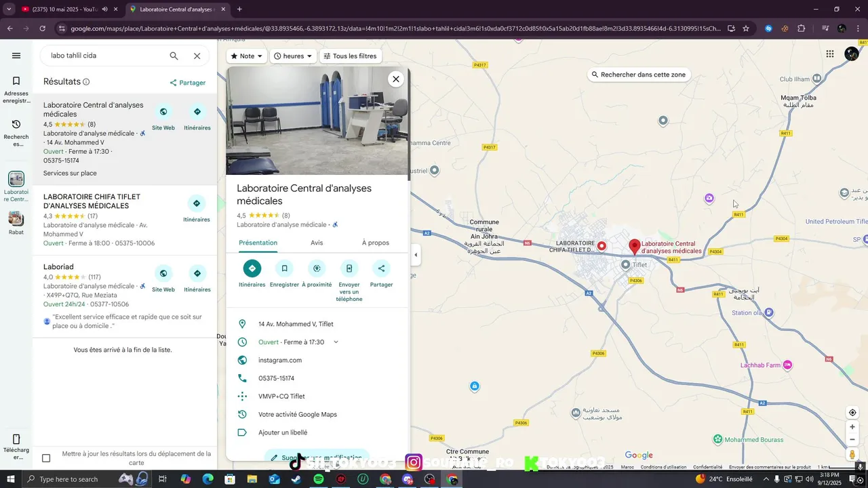The image size is (868, 488).
Task: Open Votre activité Google Maps
Action: (x=298, y=415)
